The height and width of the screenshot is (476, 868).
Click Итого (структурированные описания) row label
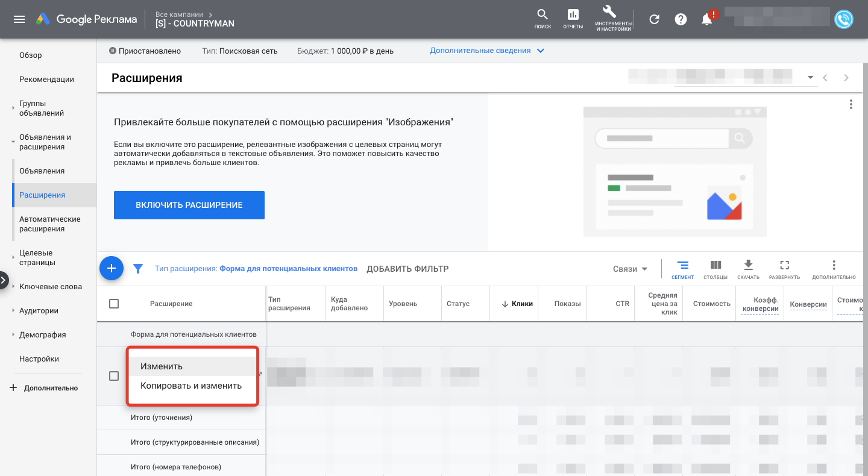195,442
